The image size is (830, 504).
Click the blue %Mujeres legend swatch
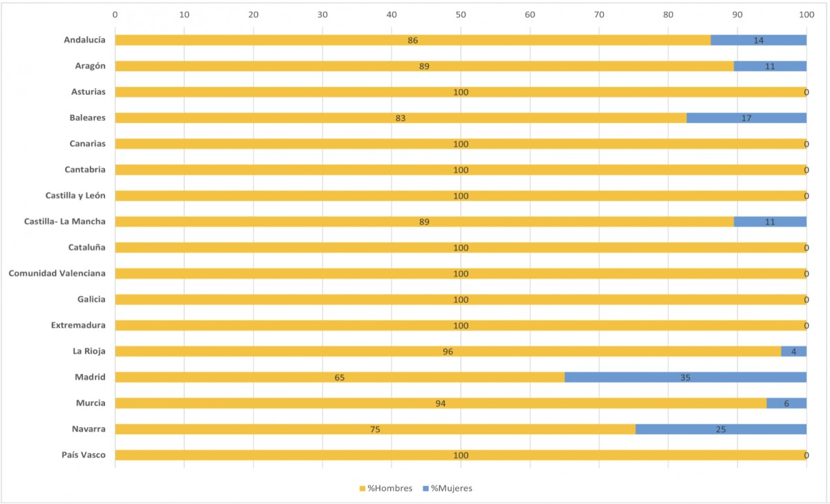[x=425, y=489]
